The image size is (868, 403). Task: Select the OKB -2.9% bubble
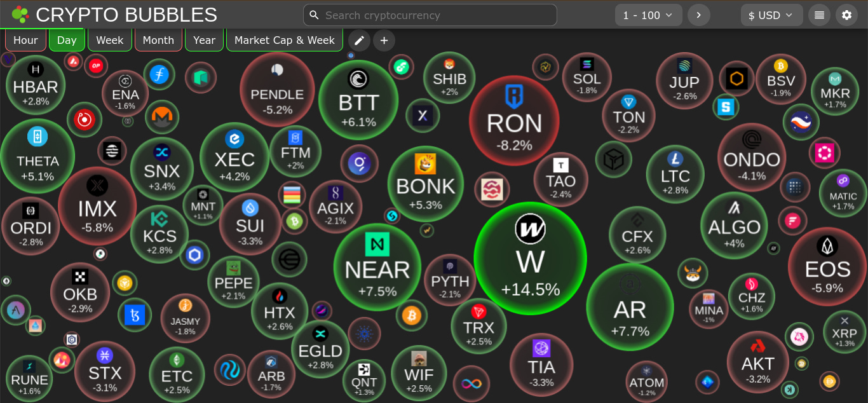(80, 292)
